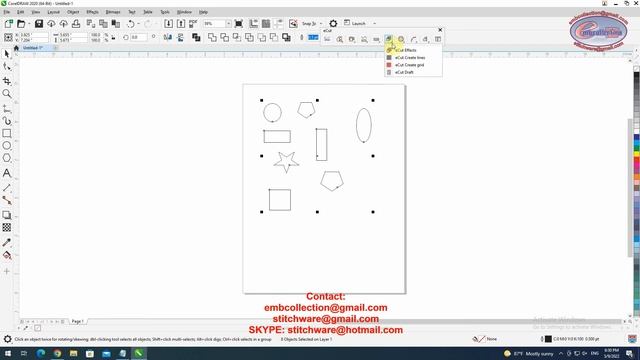
Task: Open the Layout menu
Action: point(53,12)
